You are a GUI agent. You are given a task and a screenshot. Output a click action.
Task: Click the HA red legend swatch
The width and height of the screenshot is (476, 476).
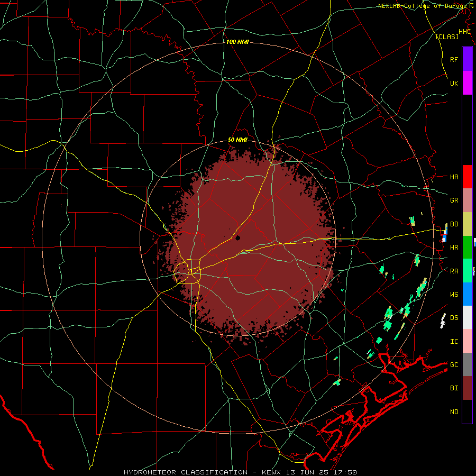(467, 177)
